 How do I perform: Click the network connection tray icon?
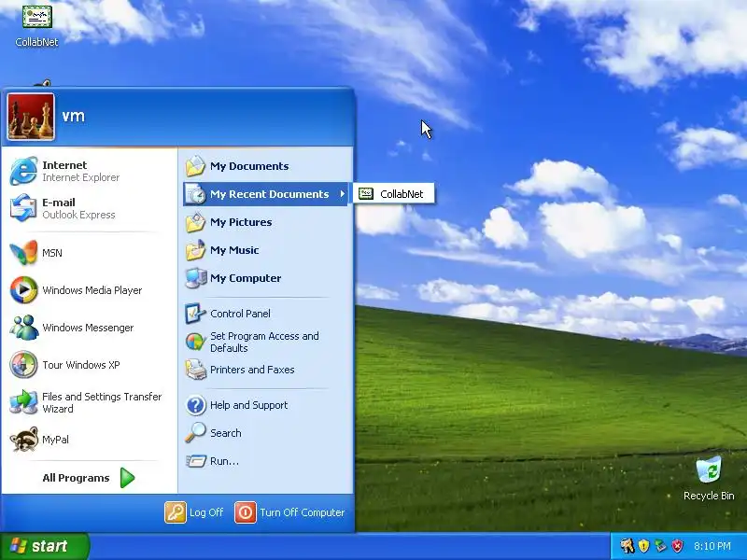660,546
